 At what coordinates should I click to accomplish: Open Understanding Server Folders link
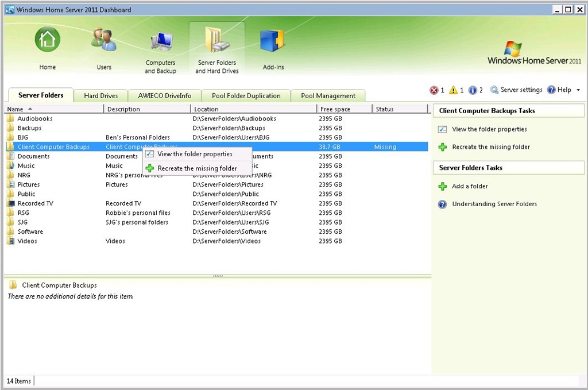(x=494, y=204)
